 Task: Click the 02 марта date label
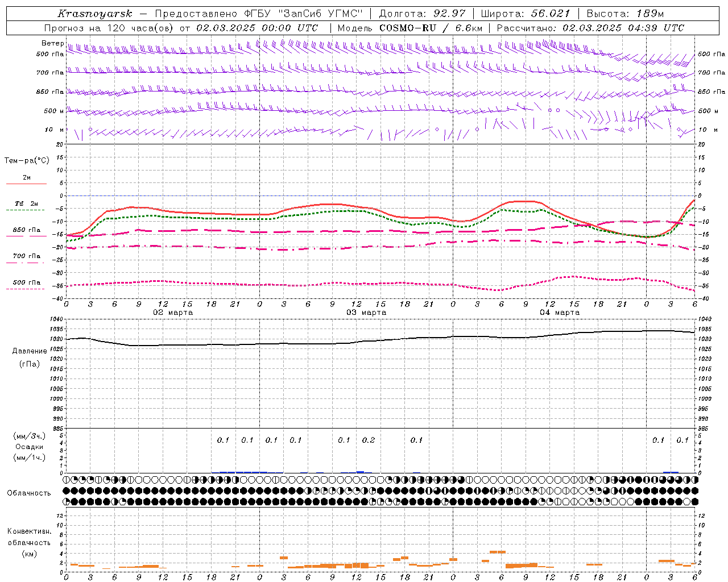tap(173, 313)
